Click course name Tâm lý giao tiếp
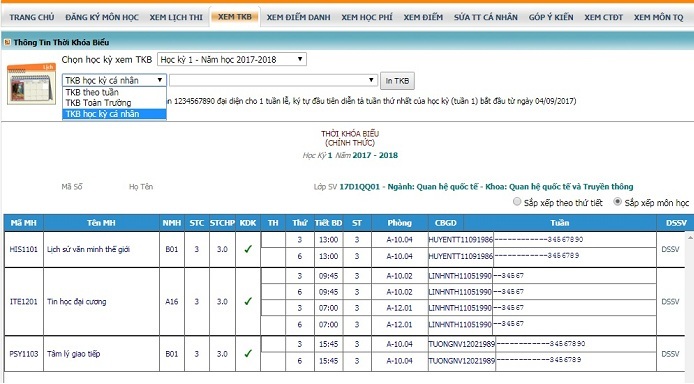Image resolution: width=694 pixels, height=384 pixels. click(73, 354)
